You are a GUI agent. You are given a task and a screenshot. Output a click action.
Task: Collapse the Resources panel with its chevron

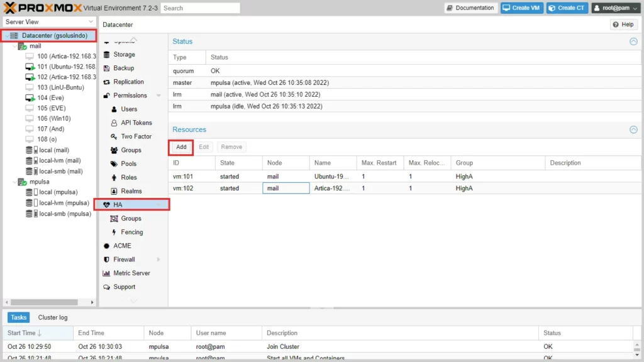(633, 129)
